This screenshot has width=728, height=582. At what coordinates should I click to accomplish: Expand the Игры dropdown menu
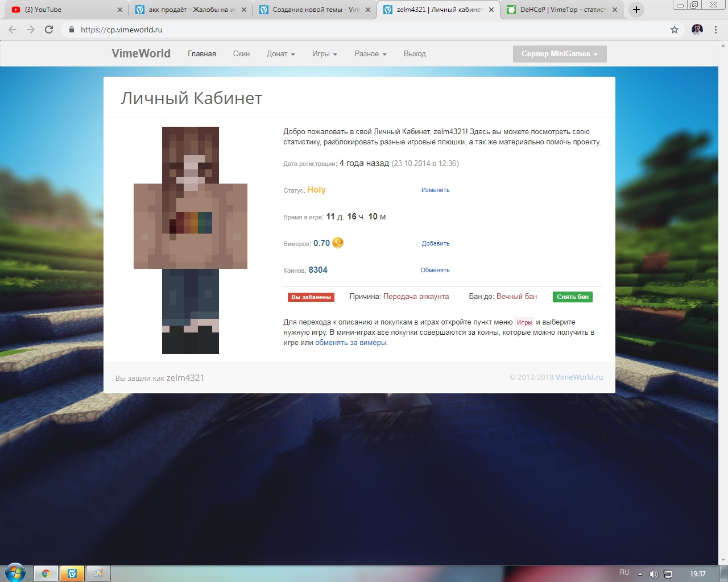pyautogui.click(x=324, y=54)
